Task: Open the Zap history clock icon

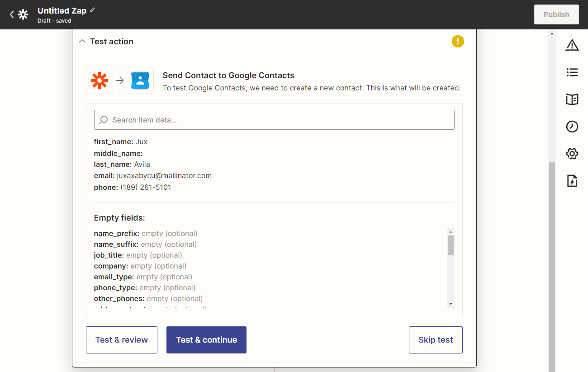Action: [572, 127]
